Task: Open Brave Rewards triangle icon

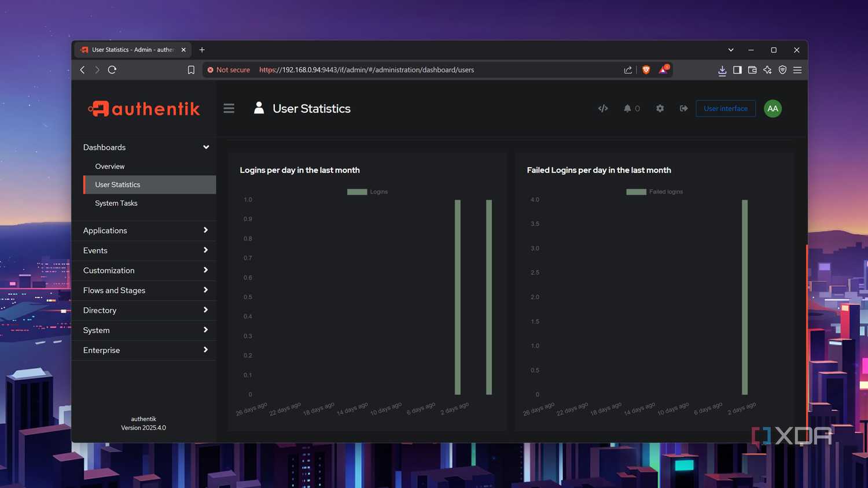Action: tap(664, 69)
